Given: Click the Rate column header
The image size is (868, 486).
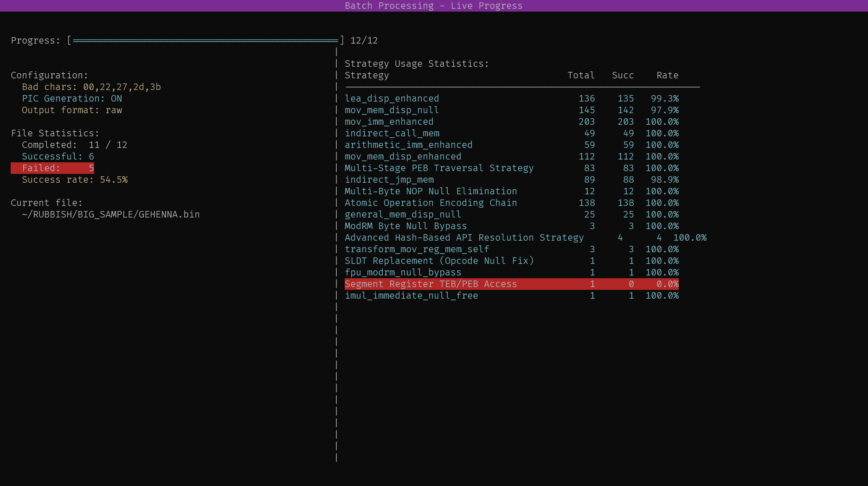Looking at the screenshot, I should point(667,75).
